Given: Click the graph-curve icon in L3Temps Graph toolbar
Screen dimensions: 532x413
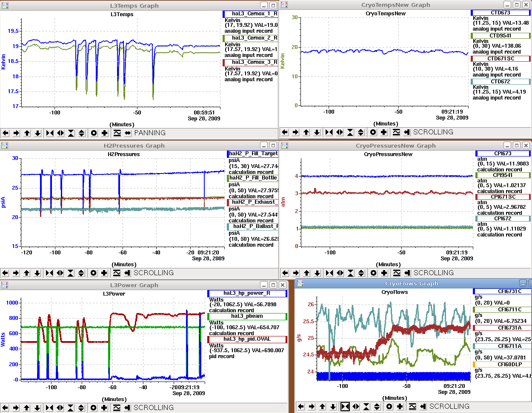Looking at the screenshot, I should coord(117,133).
